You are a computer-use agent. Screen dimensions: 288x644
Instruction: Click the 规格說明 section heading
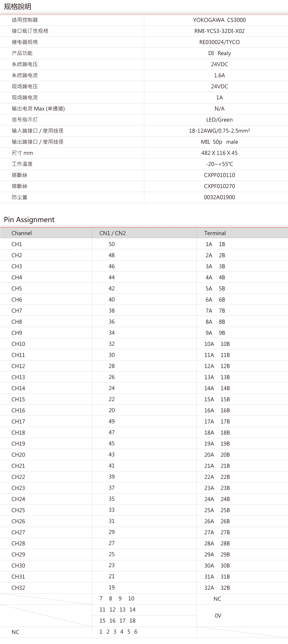coord(17,7)
